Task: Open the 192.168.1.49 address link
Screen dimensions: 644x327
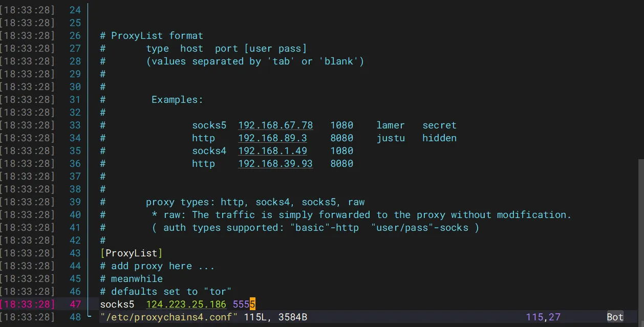Action: (272, 151)
